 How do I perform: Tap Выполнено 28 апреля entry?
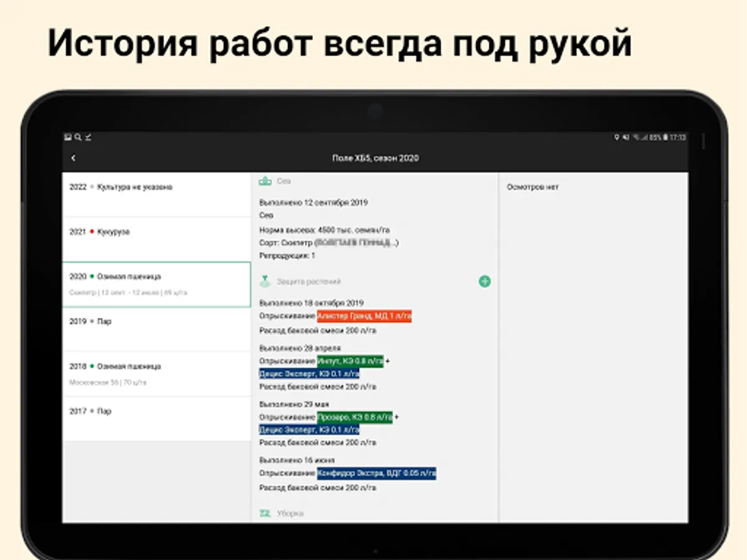(x=299, y=348)
